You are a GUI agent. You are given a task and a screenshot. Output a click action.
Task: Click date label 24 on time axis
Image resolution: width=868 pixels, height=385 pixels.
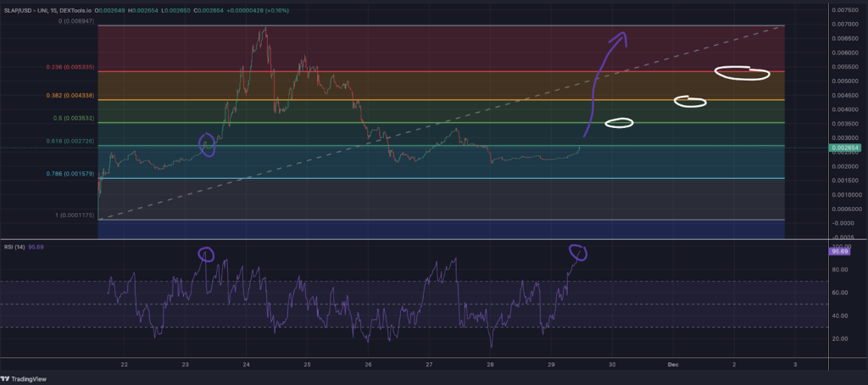click(247, 365)
